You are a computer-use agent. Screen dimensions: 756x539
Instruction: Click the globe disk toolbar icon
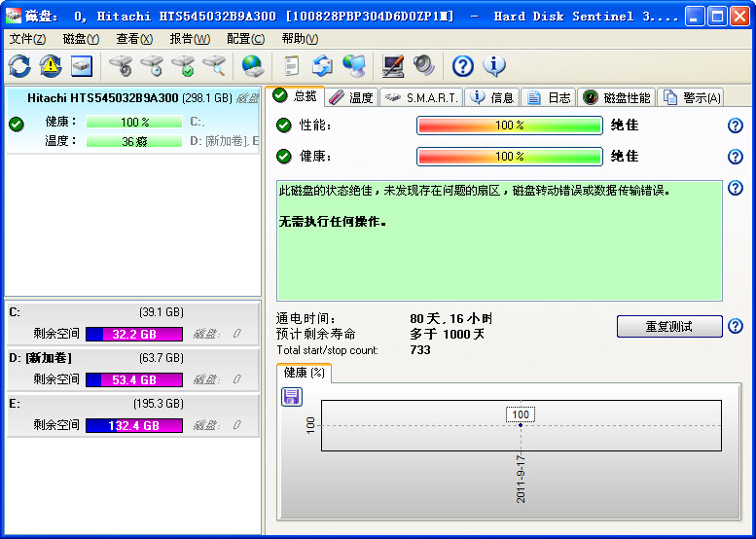point(253,66)
